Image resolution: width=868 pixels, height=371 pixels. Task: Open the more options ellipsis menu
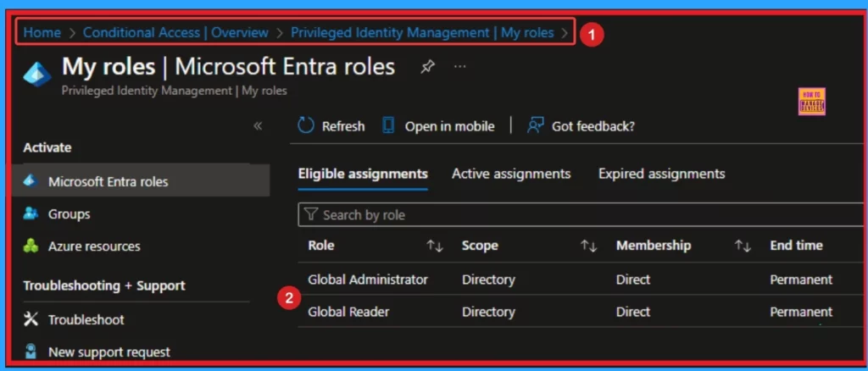pos(460,67)
